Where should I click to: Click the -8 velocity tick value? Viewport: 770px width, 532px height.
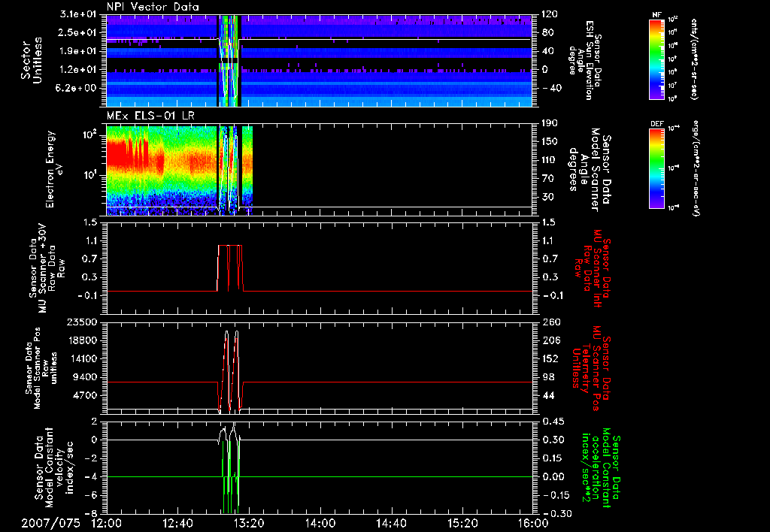tap(92, 513)
